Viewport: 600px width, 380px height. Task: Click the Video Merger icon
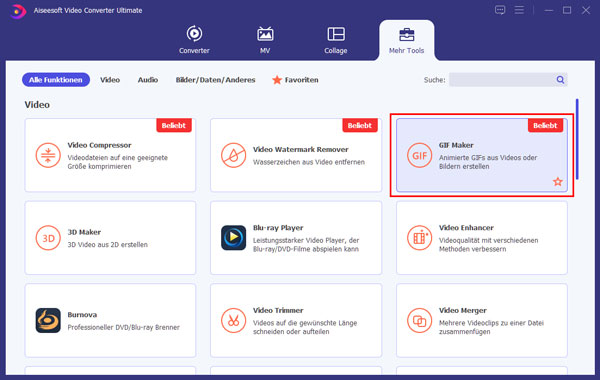tap(419, 320)
